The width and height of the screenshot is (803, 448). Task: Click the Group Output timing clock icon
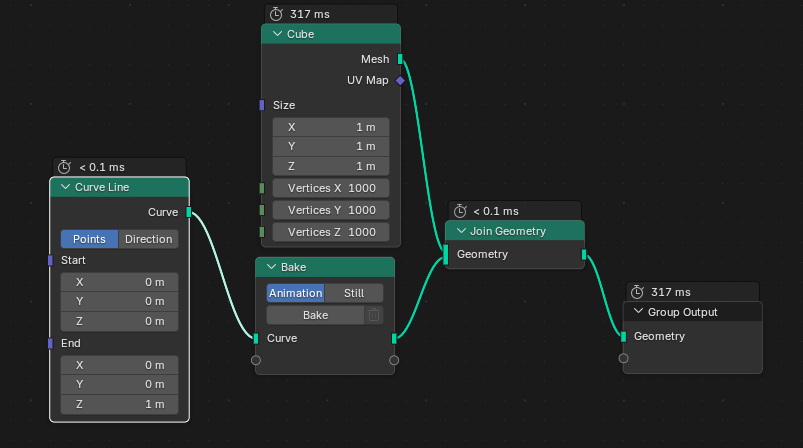[x=637, y=292]
